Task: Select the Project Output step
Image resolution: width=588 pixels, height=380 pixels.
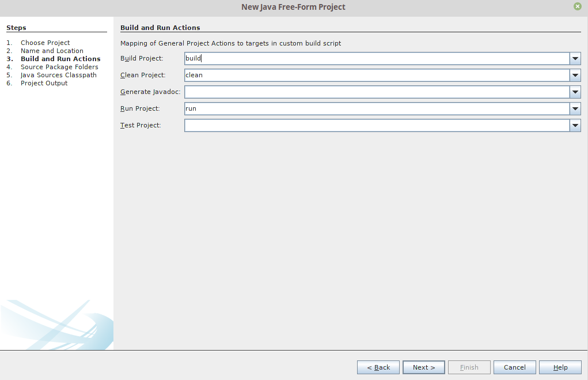Action: point(44,83)
